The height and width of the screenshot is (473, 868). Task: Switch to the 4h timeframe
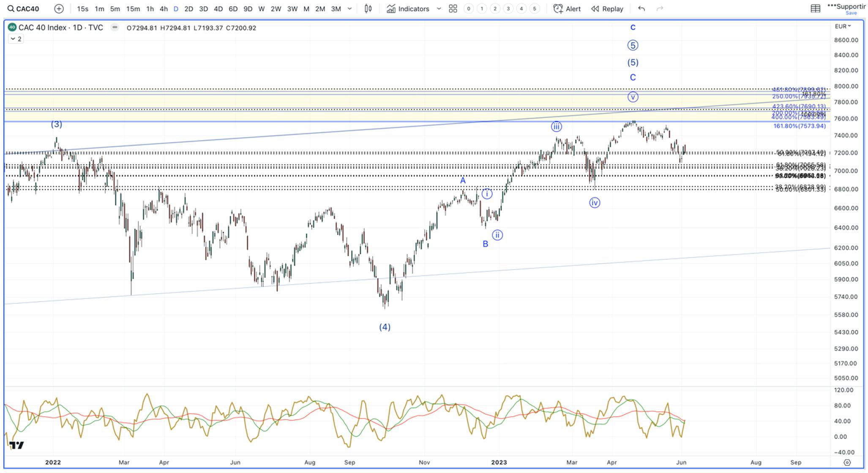[x=164, y=8]
